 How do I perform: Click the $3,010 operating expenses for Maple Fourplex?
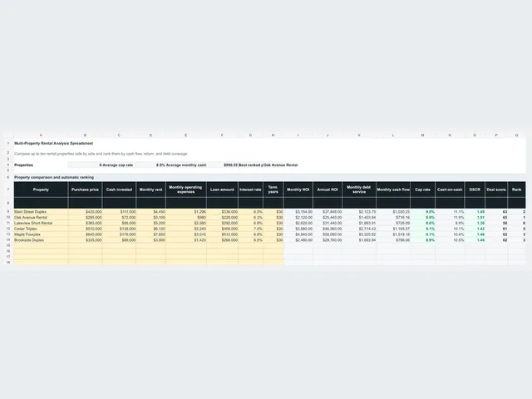tap(186, 234)
